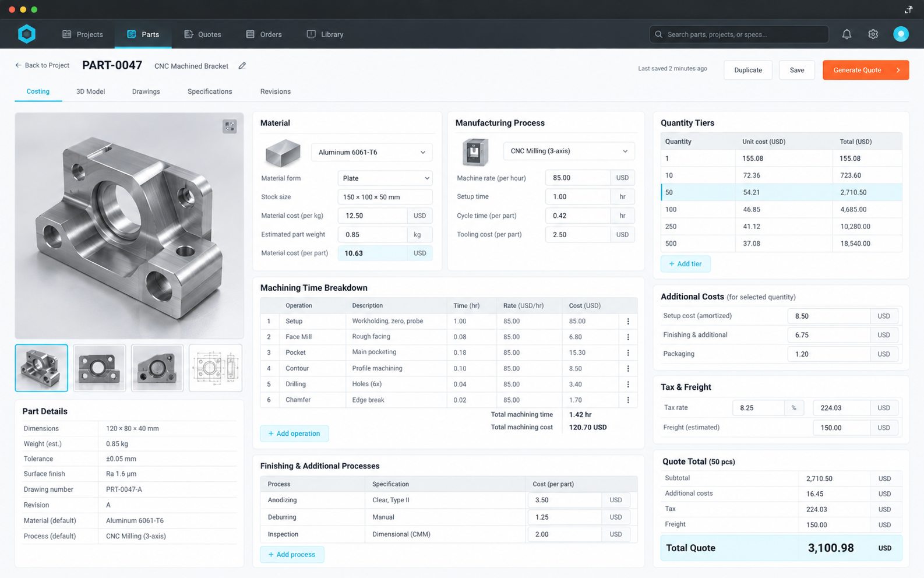Image resolution: width=924 pixels, height=578 pixels.
Task: Expand the part image viewer icon
Action: click(230, 126)
